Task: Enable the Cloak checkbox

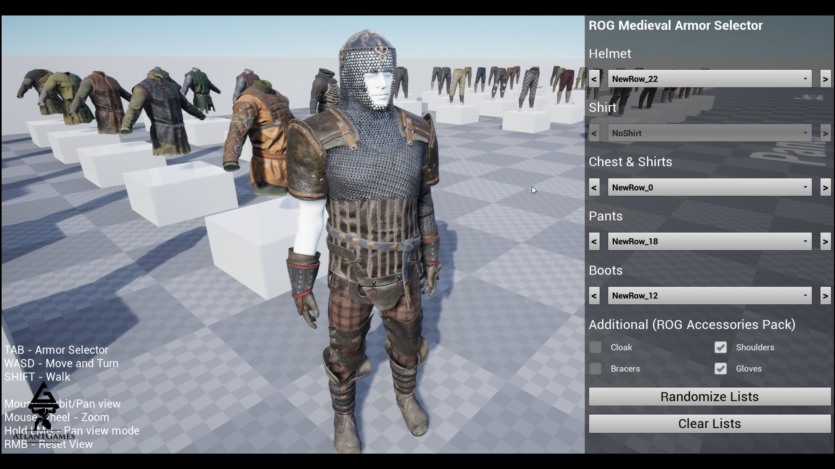Action: coord(595,347)
